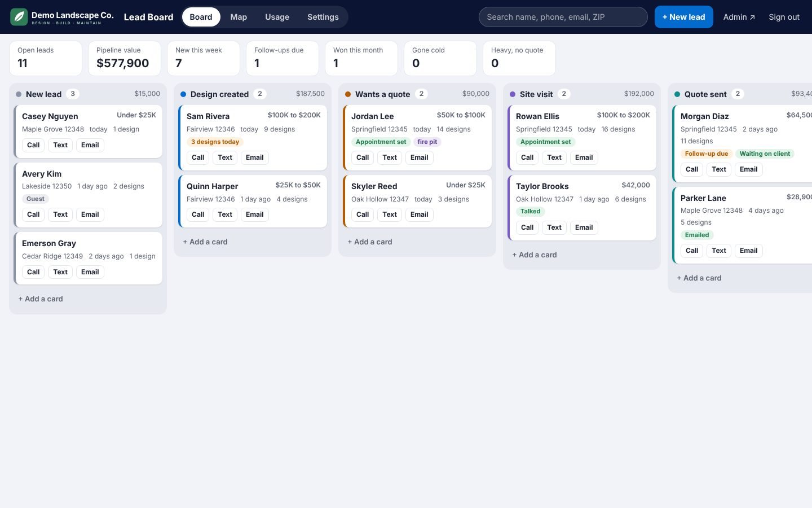Switch to the Map tab
Viewport: 812px width, 508px height.
point(239,17)
